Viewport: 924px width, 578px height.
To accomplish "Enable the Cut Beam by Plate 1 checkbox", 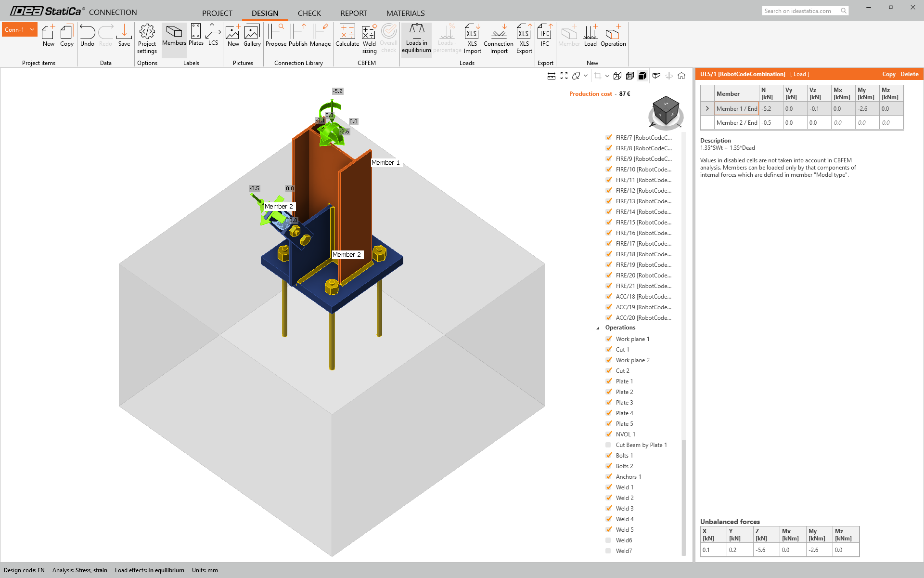I will (x=608, y=445).
